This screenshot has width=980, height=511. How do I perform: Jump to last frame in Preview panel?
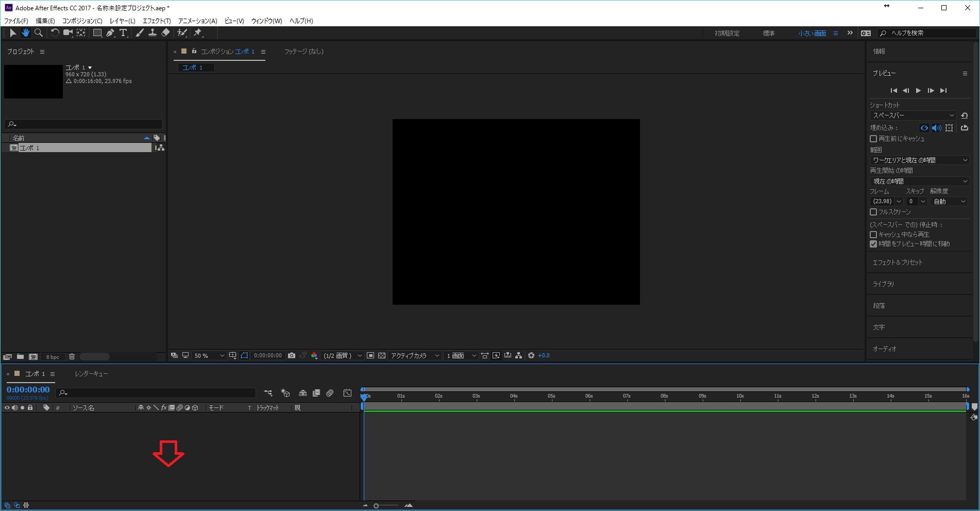coord(943,91)
